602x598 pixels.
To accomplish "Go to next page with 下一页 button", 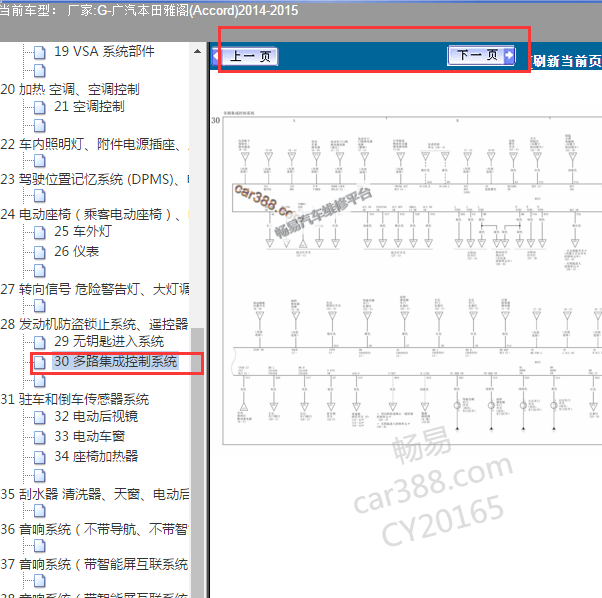I will click(481, 55).
